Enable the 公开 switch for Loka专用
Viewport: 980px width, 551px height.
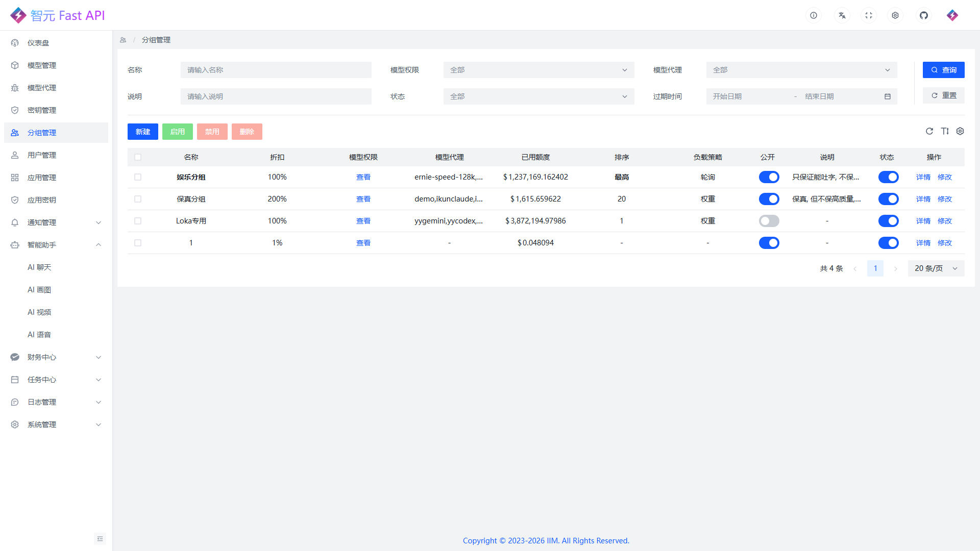tap(769, 221)
